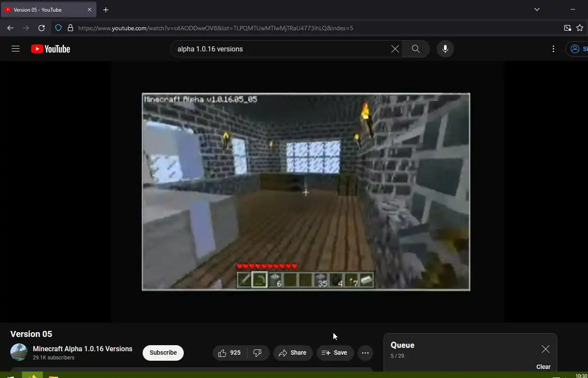The width and height of the screenshot is (588, 378).
Task: Open tracking protection shield in the address bar
Action: coord(58,28)
